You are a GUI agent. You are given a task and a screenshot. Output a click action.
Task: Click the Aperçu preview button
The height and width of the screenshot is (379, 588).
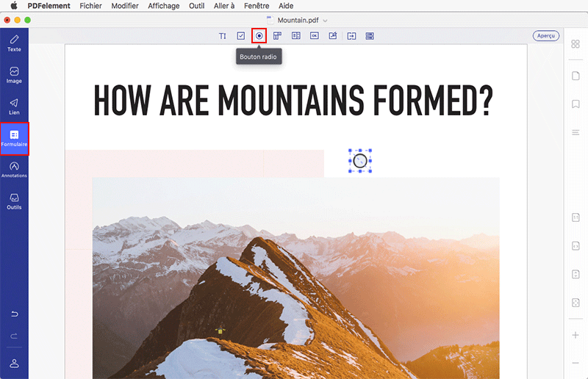(x=546, y=35)
